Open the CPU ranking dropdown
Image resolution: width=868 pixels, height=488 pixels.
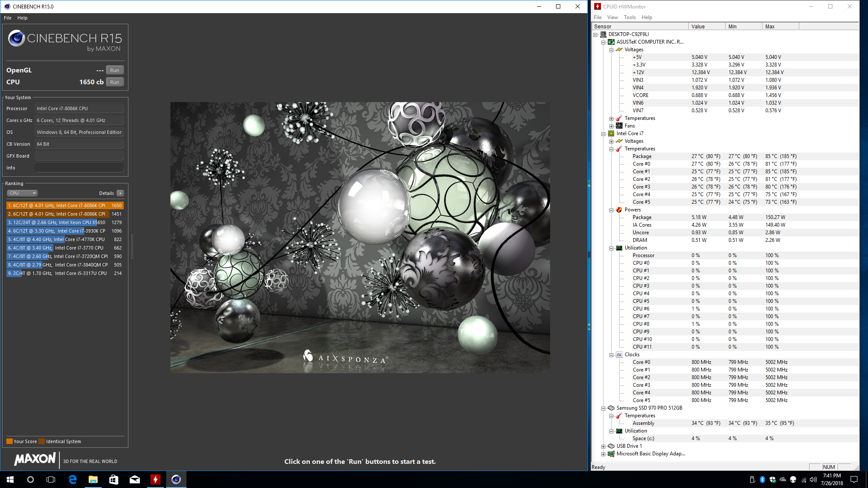pos(22,193)
